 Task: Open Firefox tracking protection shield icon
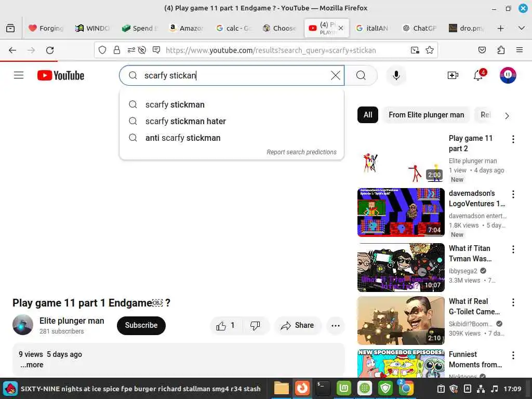[x=102, y=50]
